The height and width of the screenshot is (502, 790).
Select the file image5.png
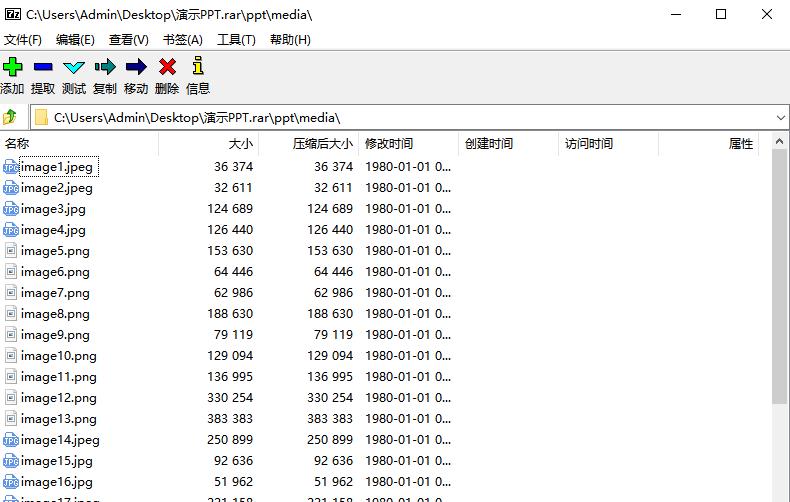pyautogui.click(x=55, y=251)
